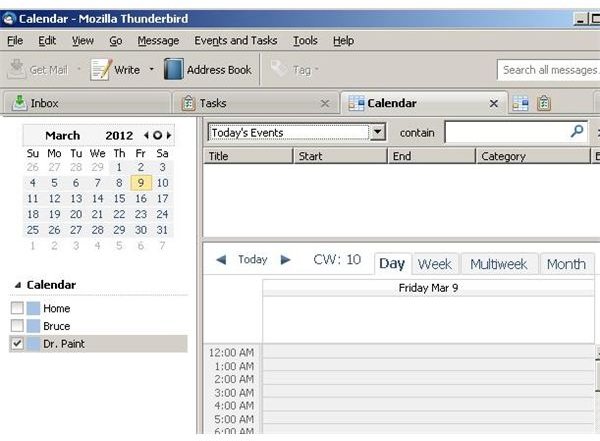Close the Calendar tab
Image resolution: width=600 pixels, height=441 pixels.
[494, 103]
